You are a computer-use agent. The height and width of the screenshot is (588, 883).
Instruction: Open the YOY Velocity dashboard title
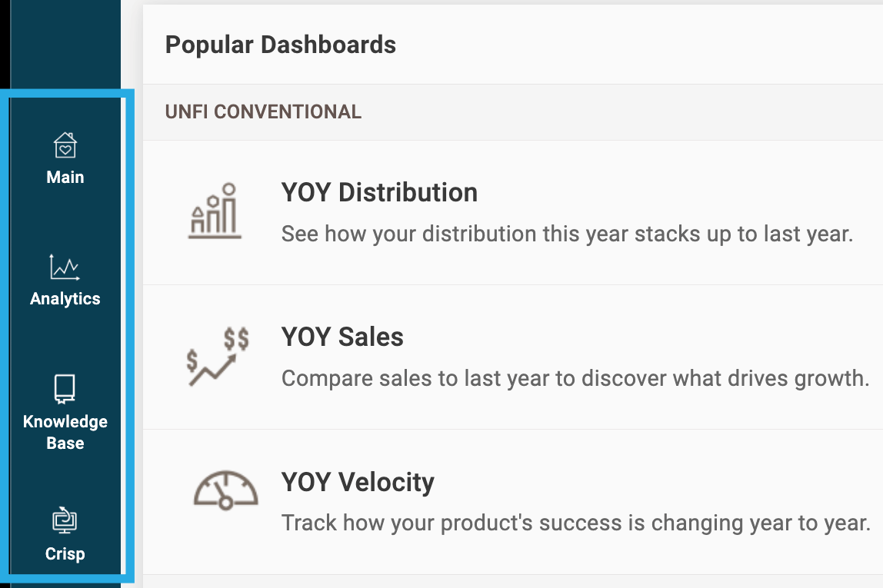coord(358,482)
